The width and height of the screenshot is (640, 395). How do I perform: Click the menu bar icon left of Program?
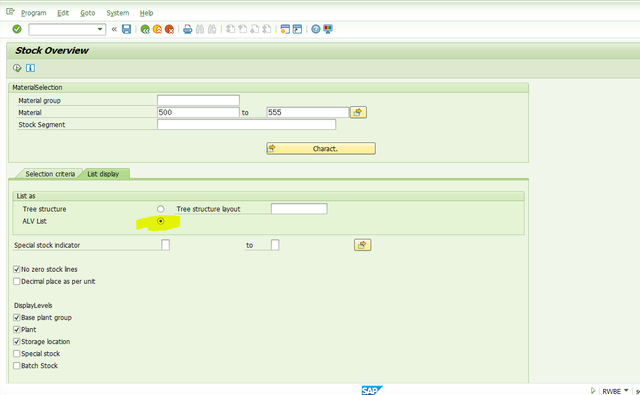pos(10,12)
